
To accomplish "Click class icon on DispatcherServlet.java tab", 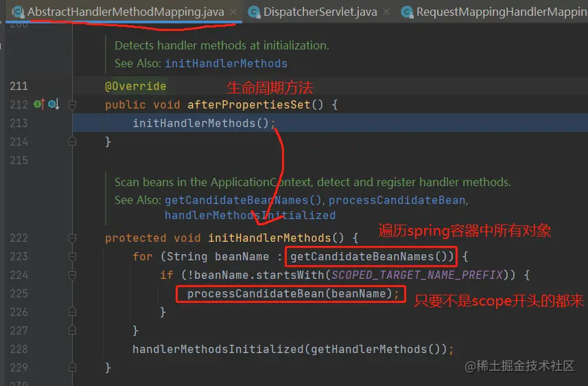I will (255, 12).
